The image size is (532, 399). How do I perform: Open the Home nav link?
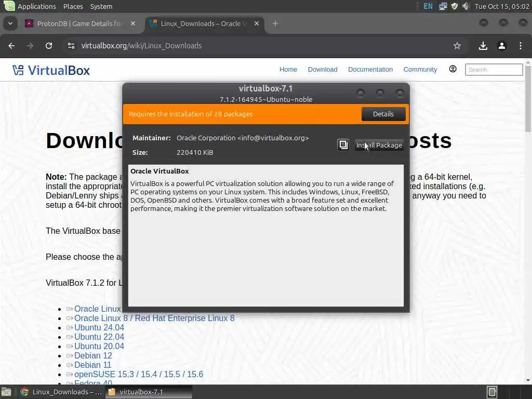click(288, 70)
